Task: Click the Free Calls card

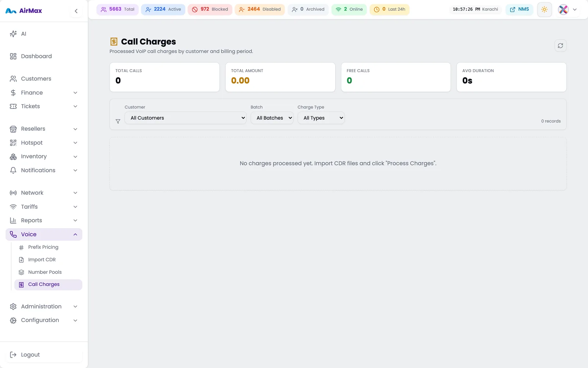Action: 396,77
